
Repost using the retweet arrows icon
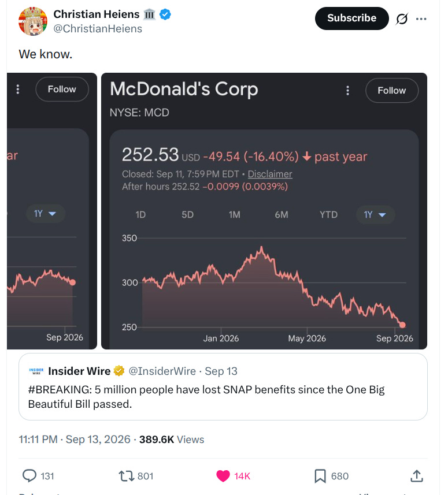(127, 476)
